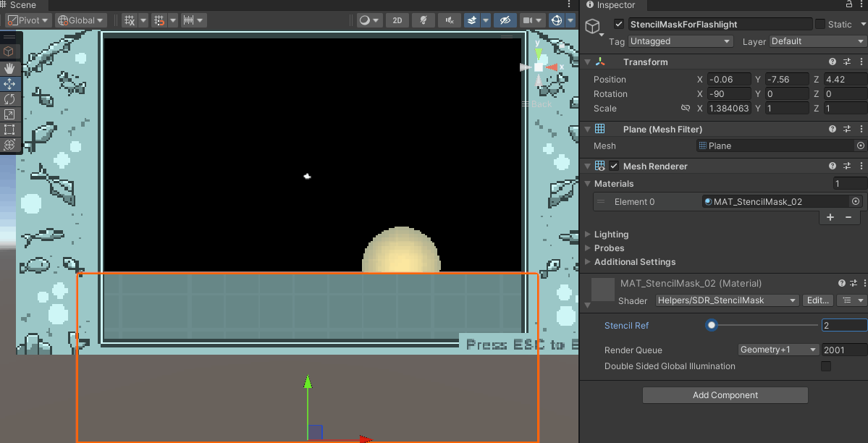Open the gizmos dropdown arrow
868x443 pixels.
tap(570, 20)
